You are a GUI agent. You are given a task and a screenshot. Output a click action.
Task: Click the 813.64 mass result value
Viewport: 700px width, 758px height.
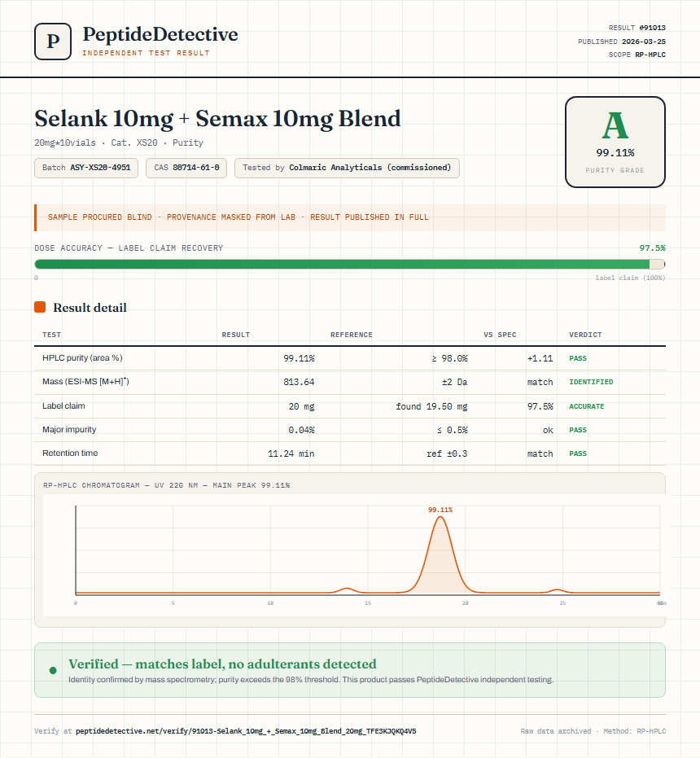point(299,382)
